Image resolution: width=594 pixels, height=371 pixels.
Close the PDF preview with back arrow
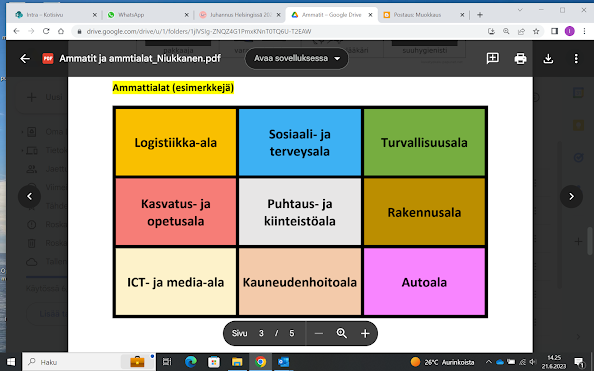coord(25,58)
